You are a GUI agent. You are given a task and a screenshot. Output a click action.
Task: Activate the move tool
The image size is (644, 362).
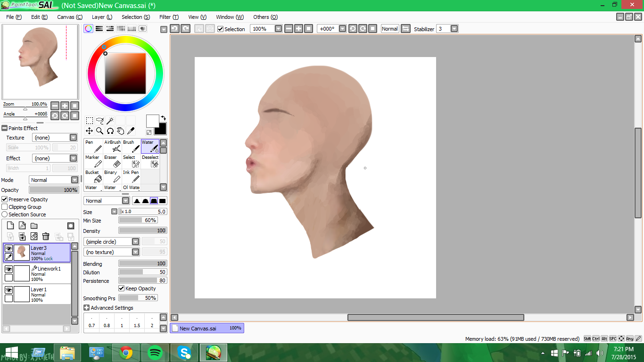[x=89, y=131]
